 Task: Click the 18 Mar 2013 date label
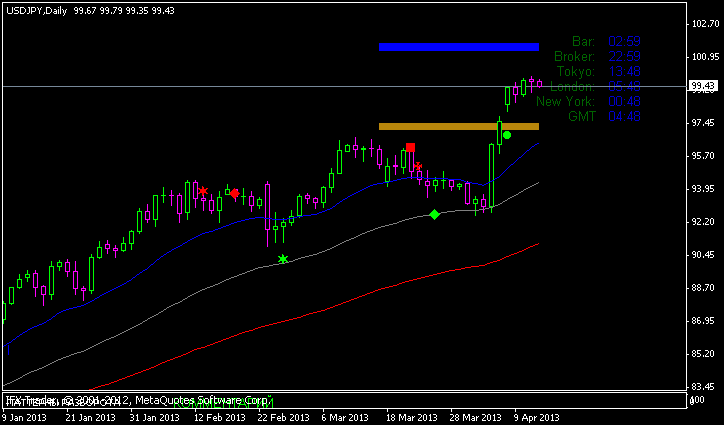413,417
